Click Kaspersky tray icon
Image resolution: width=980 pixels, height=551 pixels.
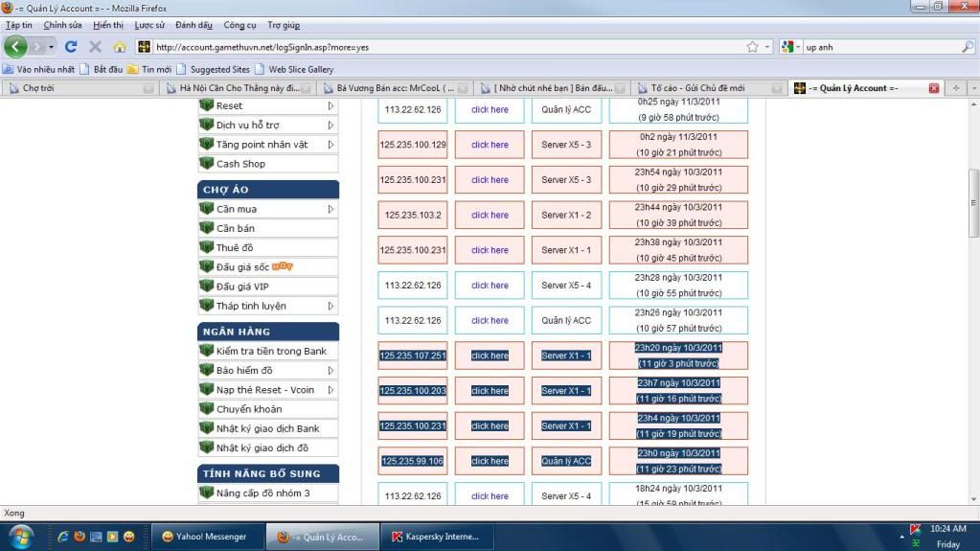click(916, 530)
